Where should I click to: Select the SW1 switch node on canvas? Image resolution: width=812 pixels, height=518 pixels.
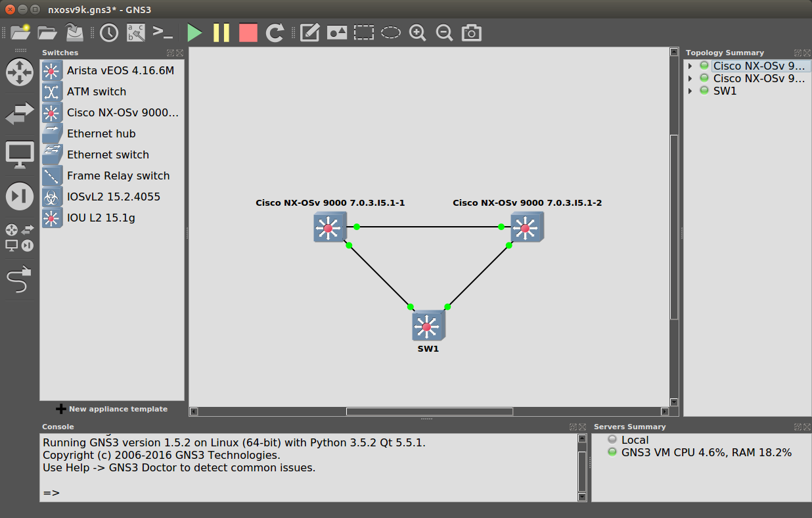point(428,325)
